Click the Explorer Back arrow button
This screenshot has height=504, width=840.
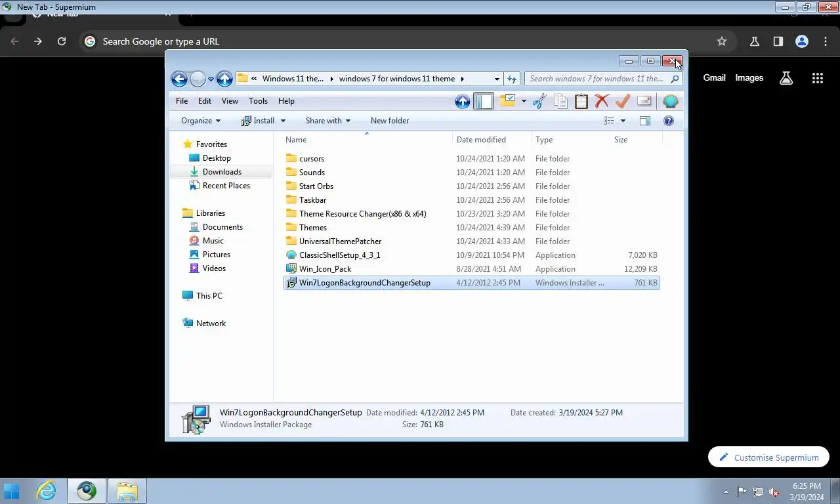[x=179, y=79]
